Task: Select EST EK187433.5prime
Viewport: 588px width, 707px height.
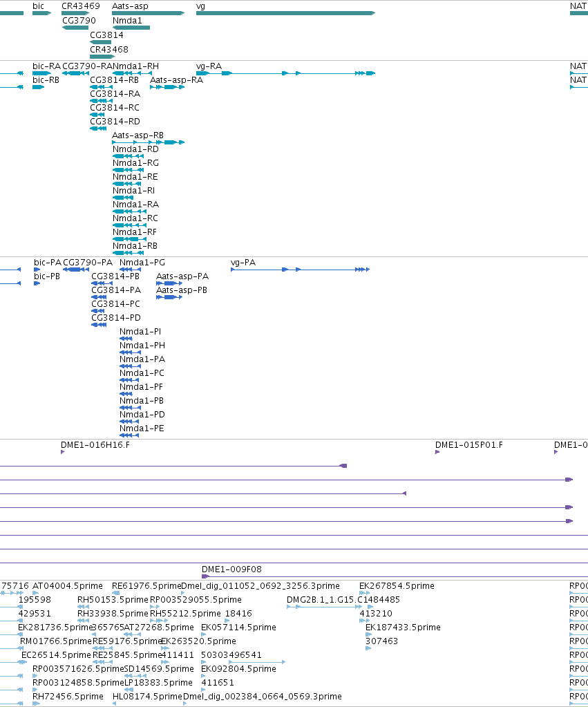Action: [x=368, y=634]
